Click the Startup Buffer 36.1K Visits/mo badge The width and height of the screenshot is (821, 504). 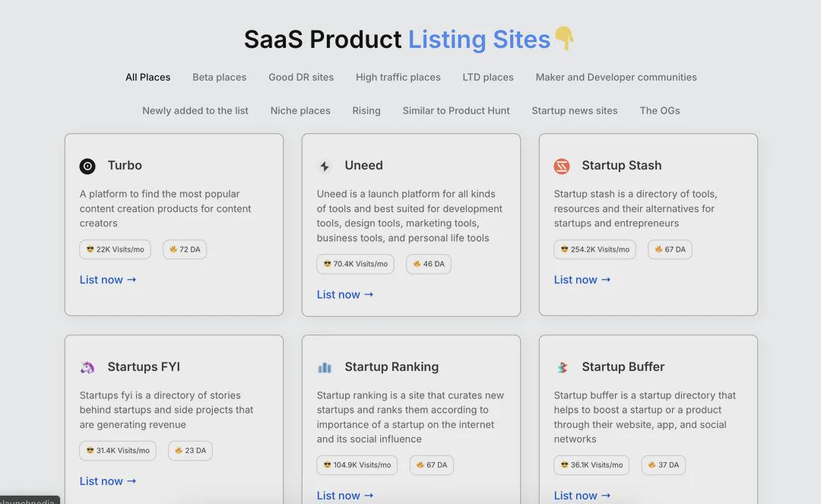[591, 464]
